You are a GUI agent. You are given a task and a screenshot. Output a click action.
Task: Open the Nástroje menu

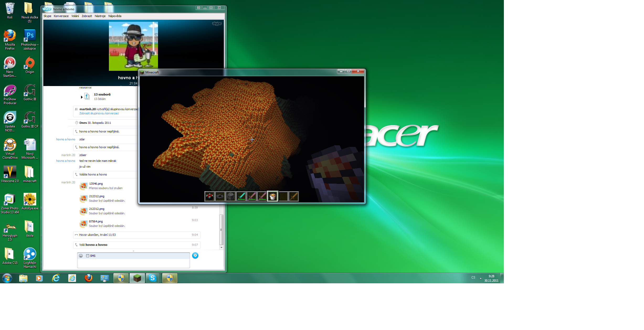tap(100, 16)
